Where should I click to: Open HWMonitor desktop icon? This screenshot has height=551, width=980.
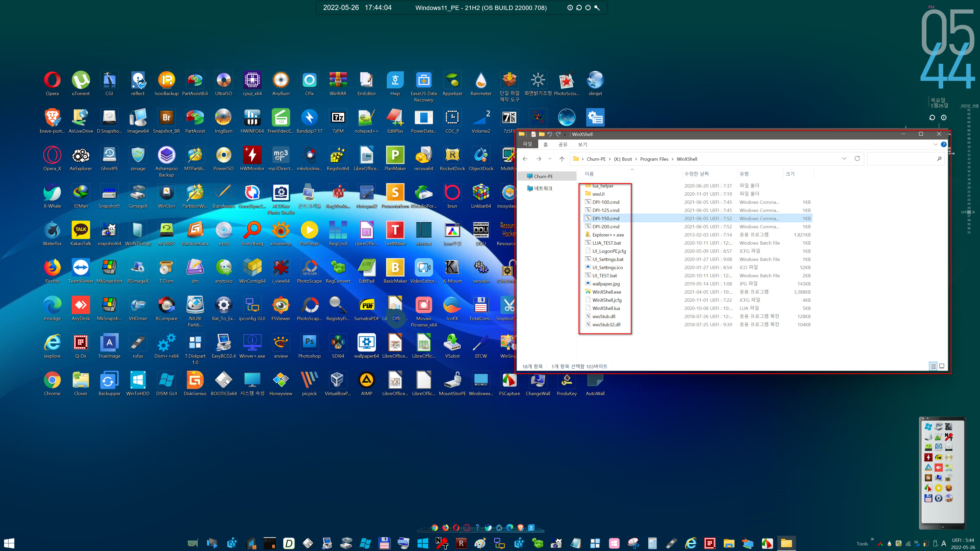252,159
